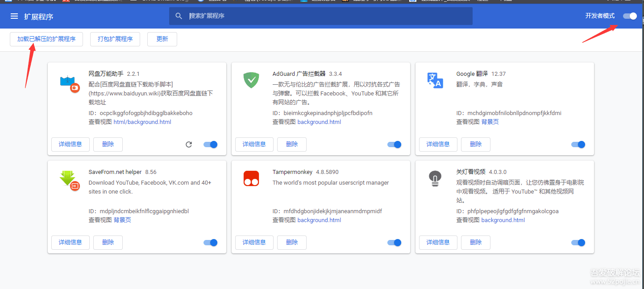Click the 关灯看视频 lightbulb icon
644x289 pixels.
(x=435, y=178)
